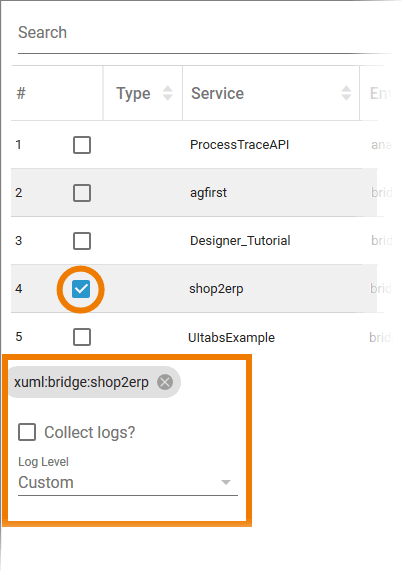404x575 pixels.
Task: Click the Service column header
Action: (217, 94)
